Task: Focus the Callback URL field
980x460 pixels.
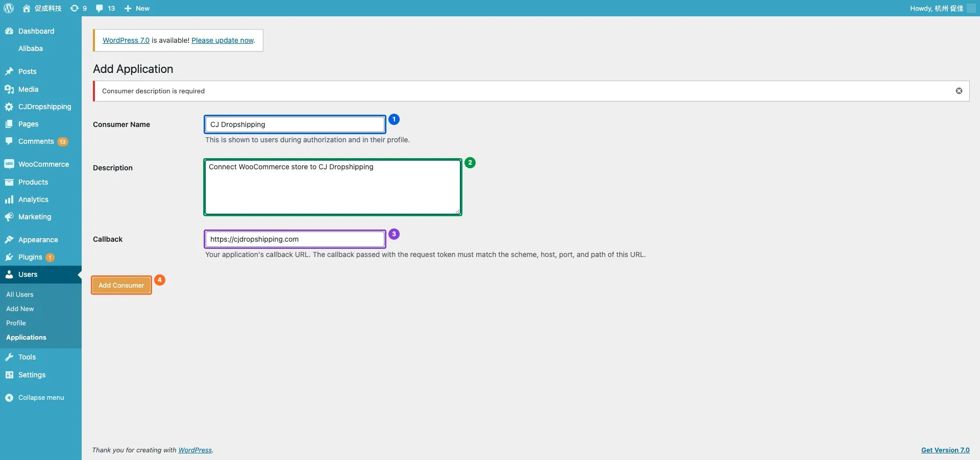Action: (295, 239)
